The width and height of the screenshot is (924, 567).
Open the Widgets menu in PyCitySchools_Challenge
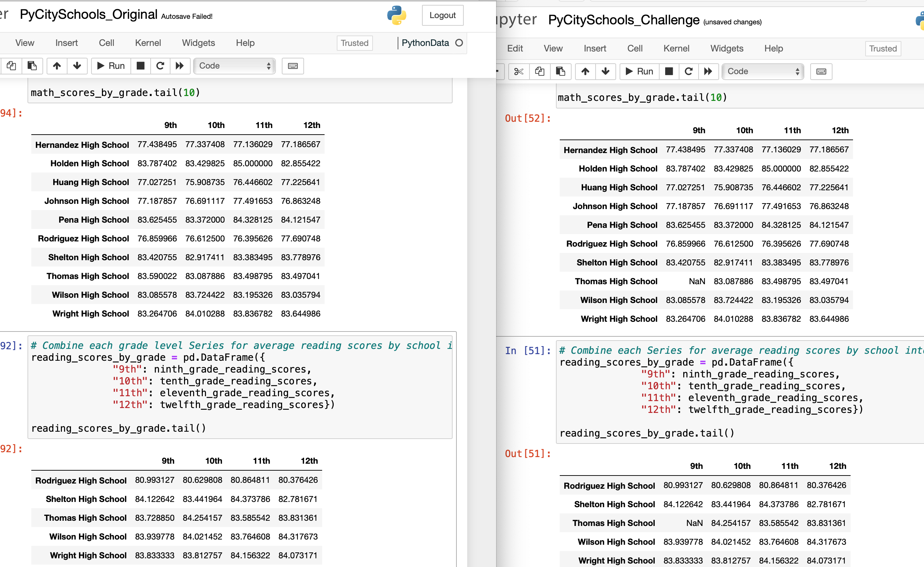(727, 48)
